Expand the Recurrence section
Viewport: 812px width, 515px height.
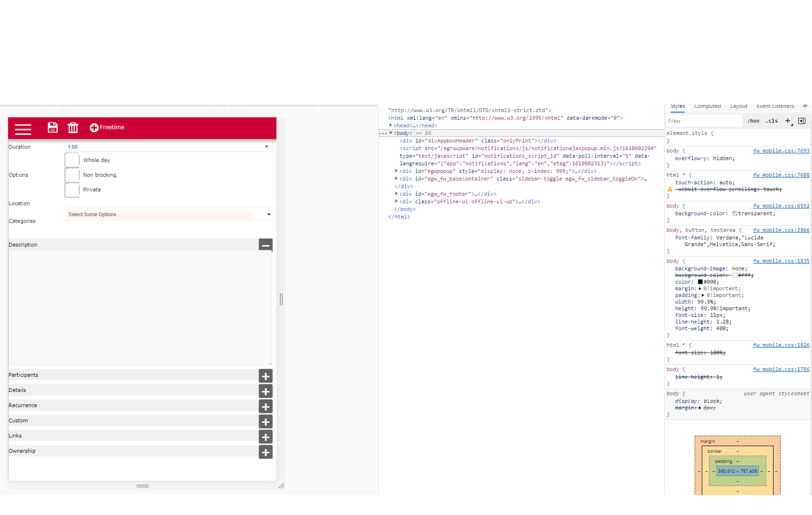(266, 406)
